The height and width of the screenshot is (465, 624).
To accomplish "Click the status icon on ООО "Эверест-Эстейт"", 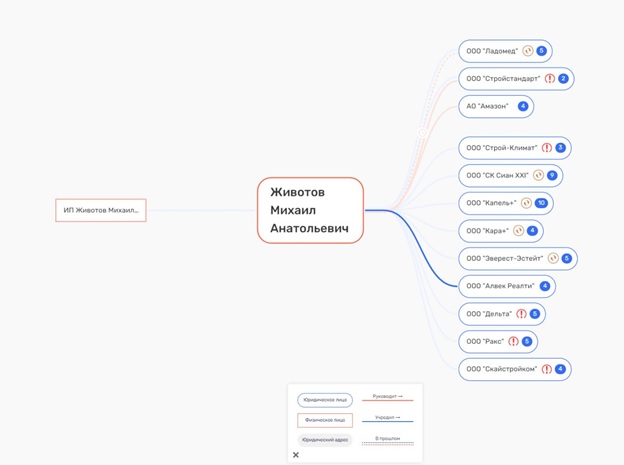I will coord(553,258).
